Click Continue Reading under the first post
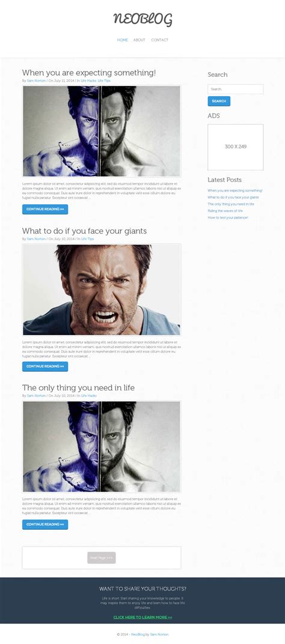285x644 pixels. pyautogui.click(x=45, y=209)
